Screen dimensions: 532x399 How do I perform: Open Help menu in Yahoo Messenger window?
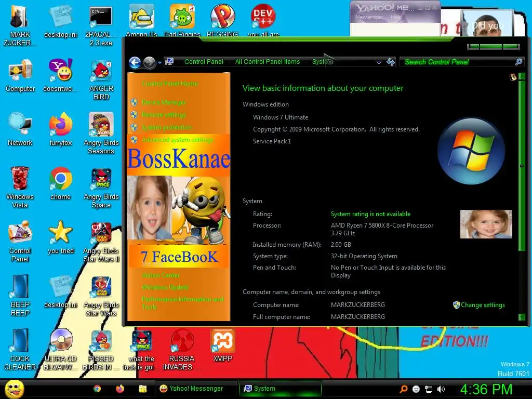[395, 17]
